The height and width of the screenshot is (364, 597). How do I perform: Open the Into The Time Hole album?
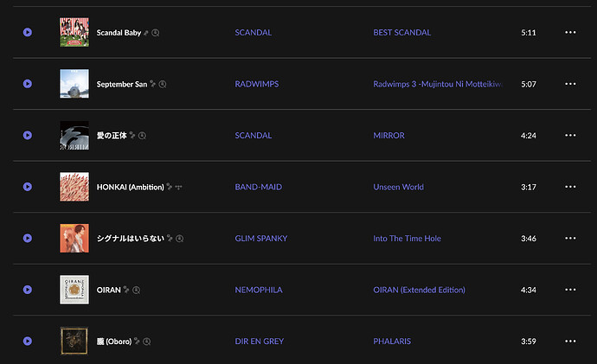407,239
